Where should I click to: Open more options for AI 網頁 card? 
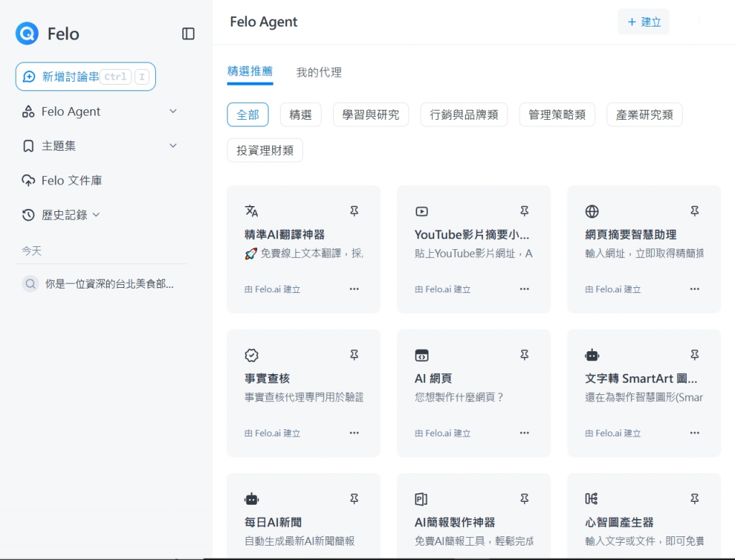pyautogui.click(x=525, y=433)
